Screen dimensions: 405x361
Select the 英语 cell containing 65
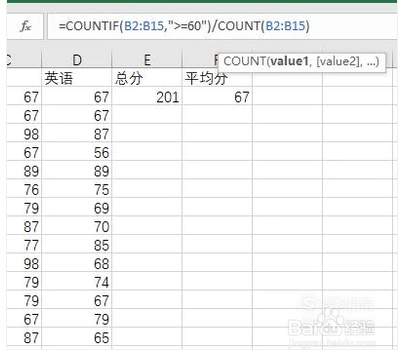point(77,338)
